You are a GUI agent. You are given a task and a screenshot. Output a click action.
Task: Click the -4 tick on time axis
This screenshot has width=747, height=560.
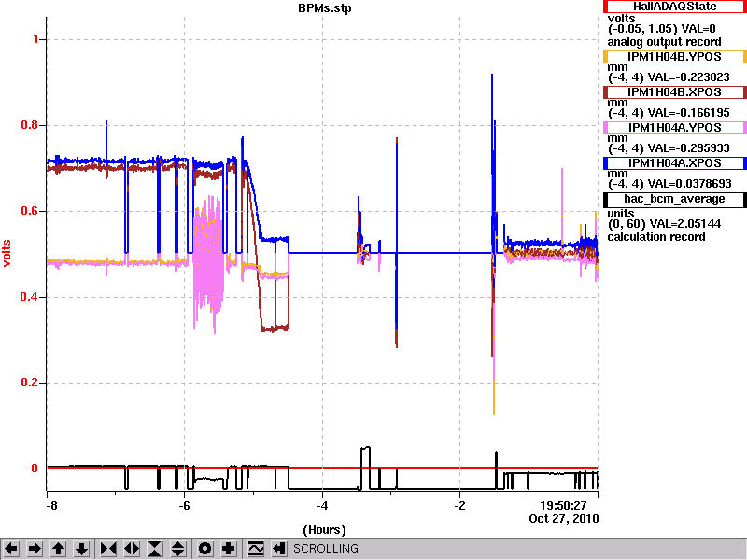point(322,506)
